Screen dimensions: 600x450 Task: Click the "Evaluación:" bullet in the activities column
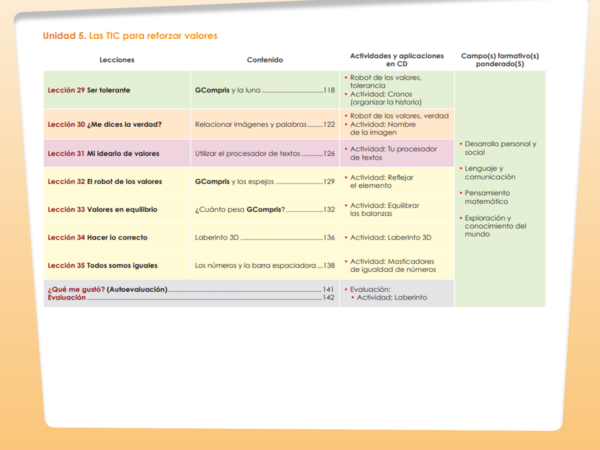(368, 289)
